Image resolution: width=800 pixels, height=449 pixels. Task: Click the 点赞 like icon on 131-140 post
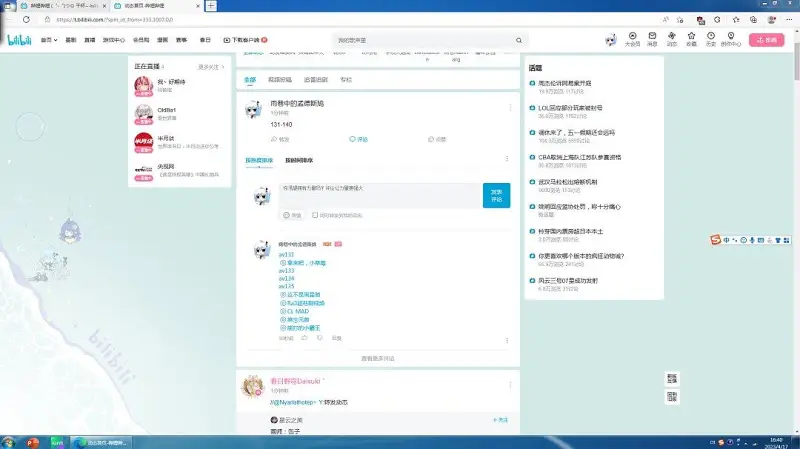(431, 139)
